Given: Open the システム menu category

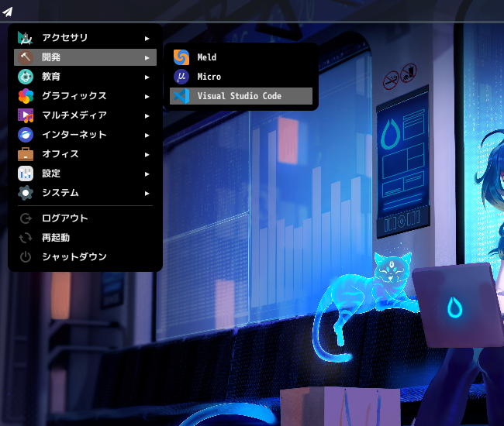Looking at the screenshot, I should point(85,193).
